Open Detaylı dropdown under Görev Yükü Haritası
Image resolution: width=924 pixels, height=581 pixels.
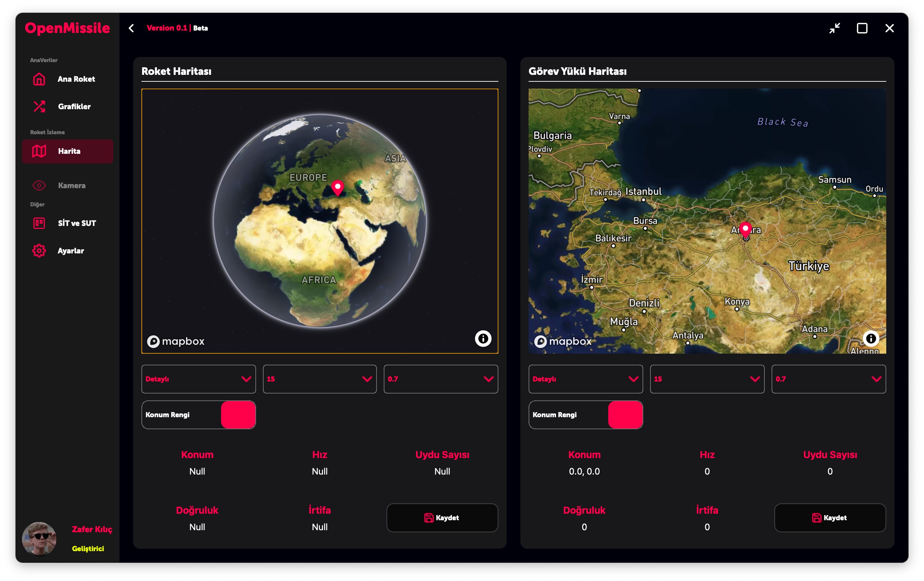(x=585, y=379)
